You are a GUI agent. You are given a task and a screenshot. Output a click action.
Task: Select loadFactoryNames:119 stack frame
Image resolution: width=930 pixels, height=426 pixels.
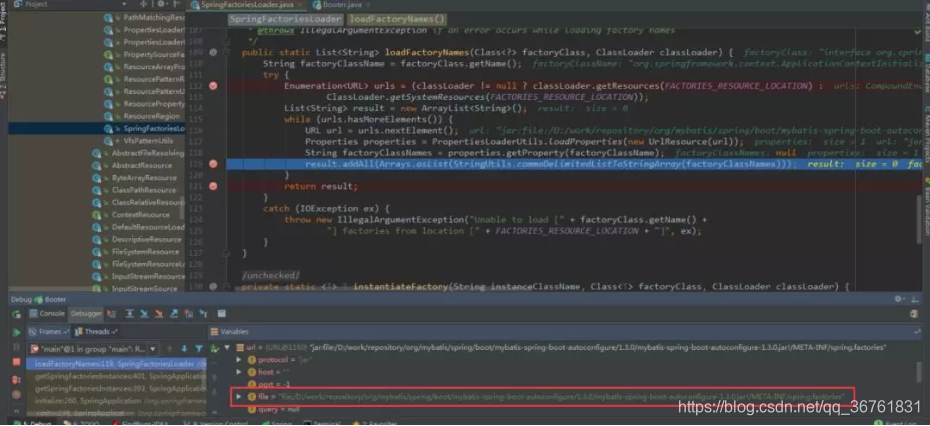(116, 364)
